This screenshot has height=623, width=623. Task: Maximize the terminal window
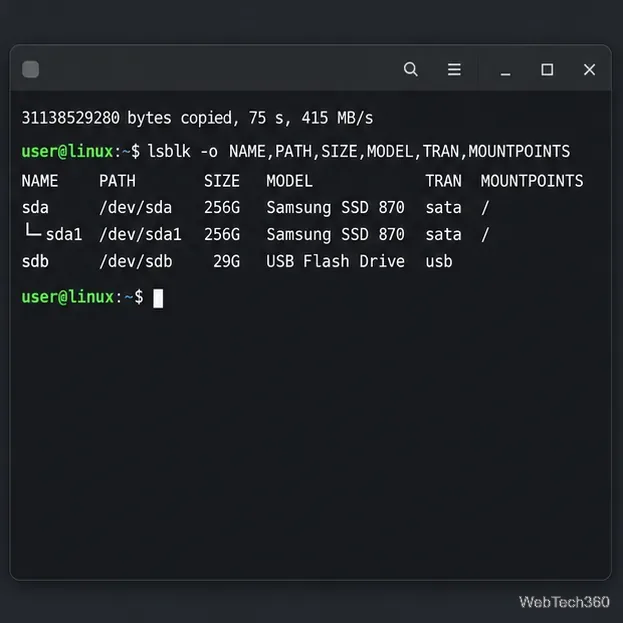click(x=547, y=70)
